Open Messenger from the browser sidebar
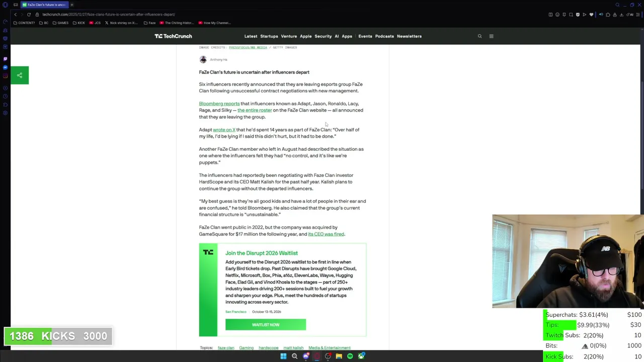This screenshot has height=362, width=644. pos(5,67)
